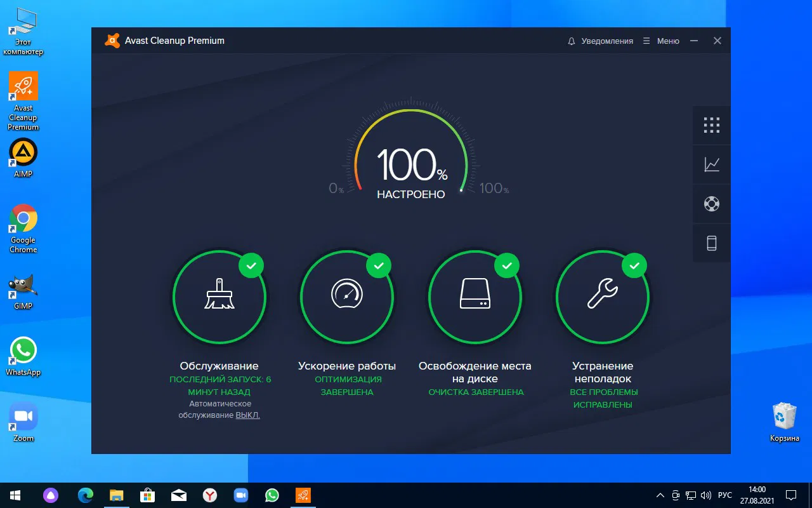Open the dashboard grid in the sidebar

711,125
